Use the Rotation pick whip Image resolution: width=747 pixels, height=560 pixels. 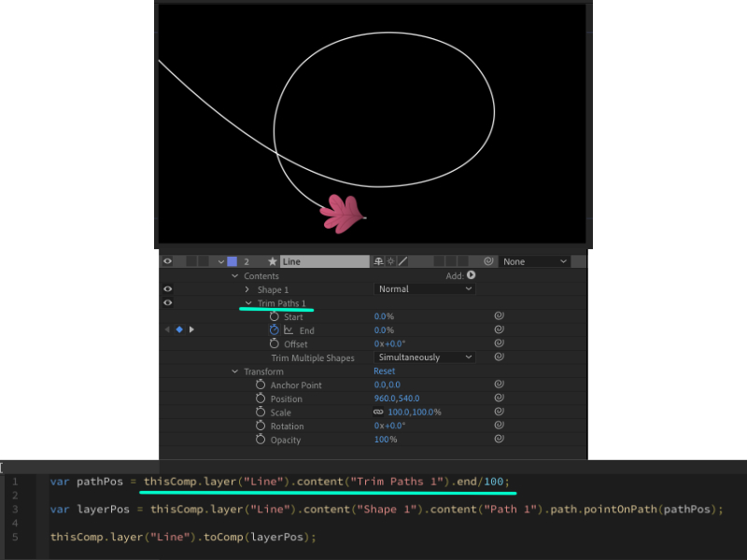(499, 426)
